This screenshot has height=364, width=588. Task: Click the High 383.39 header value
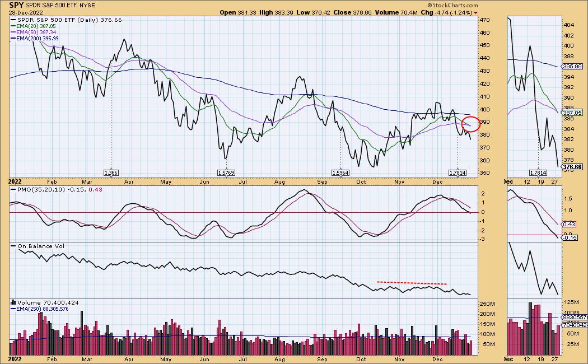click(276, 12)
